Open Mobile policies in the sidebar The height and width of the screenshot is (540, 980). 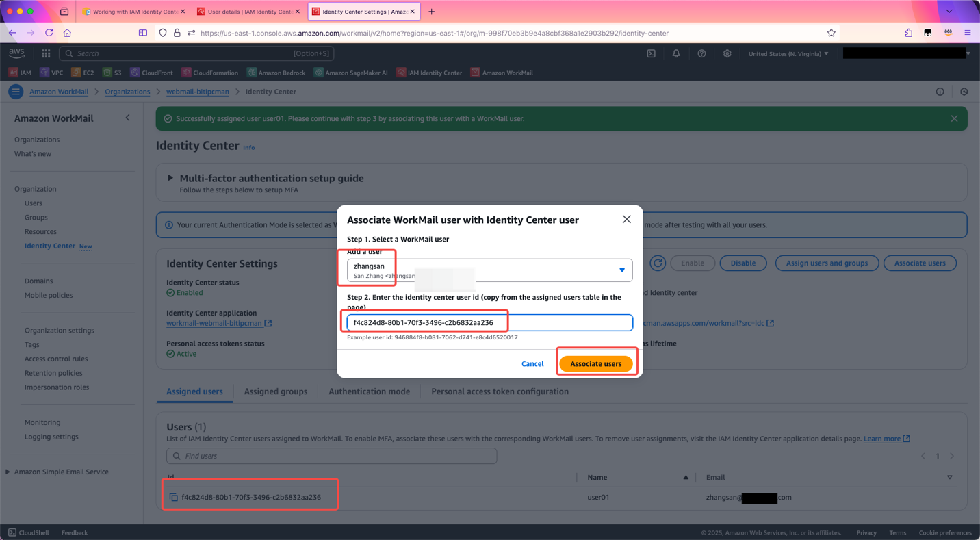(x=49, y=296)
